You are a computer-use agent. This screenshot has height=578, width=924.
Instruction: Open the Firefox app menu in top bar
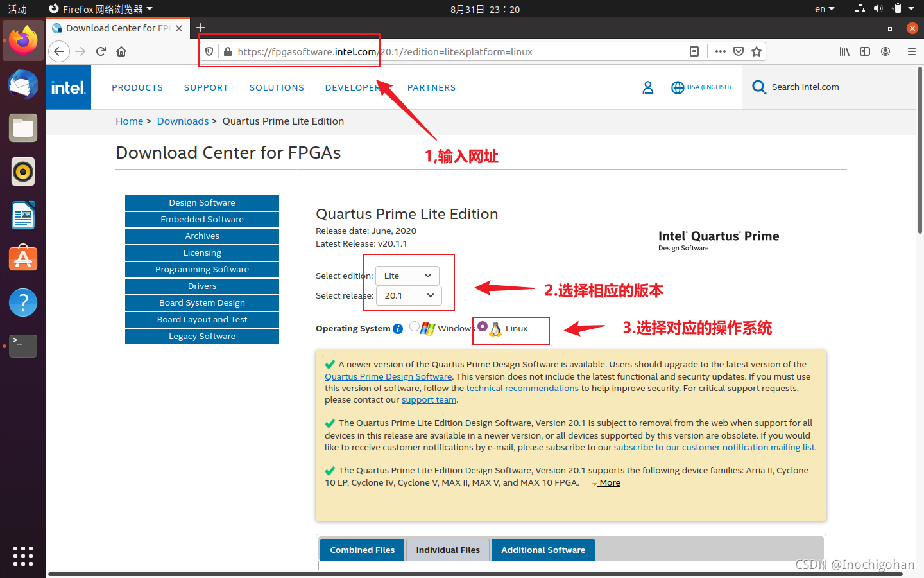tap(101, 9)
